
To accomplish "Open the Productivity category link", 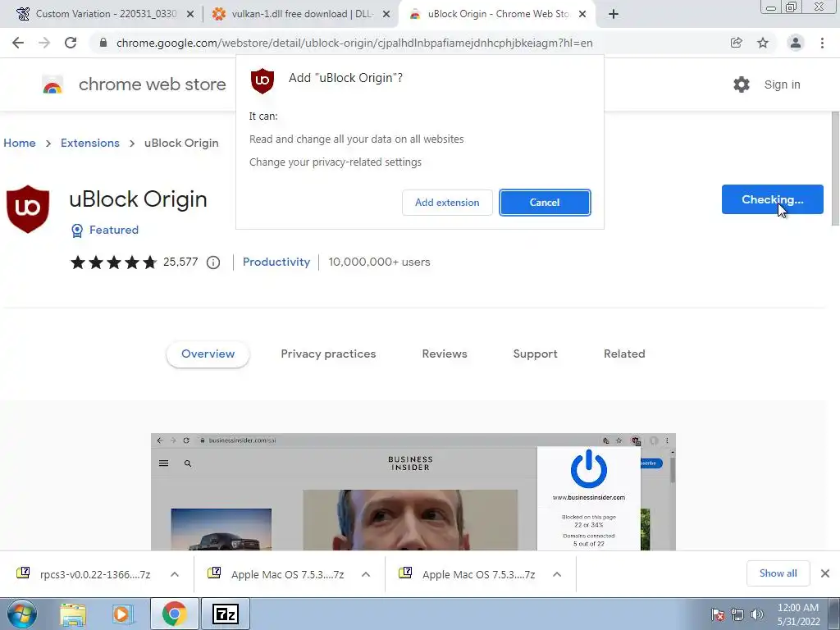I will point(276,262).
